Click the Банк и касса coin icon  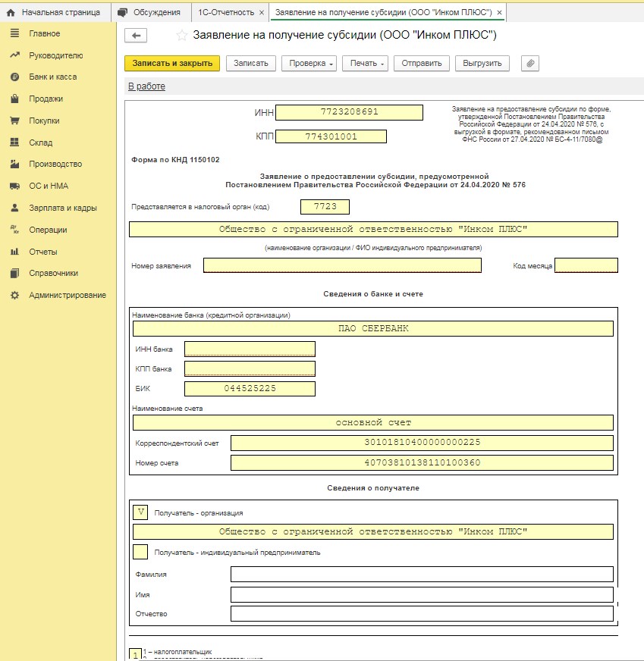coord(14,77)
